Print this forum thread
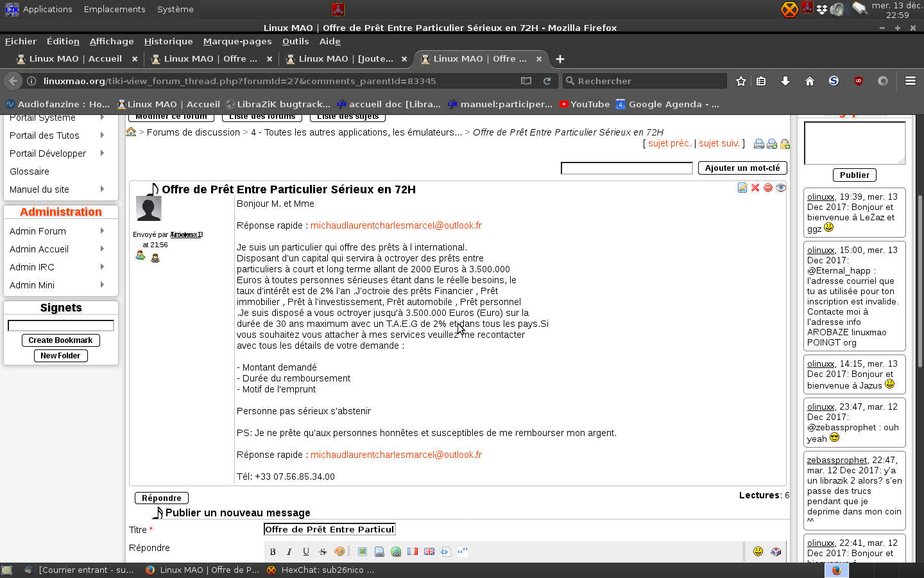This screenshot has height=578, width=924. click(759, 144)
